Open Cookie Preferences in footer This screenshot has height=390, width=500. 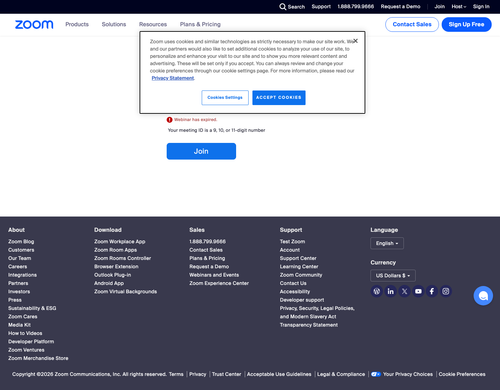462,374
